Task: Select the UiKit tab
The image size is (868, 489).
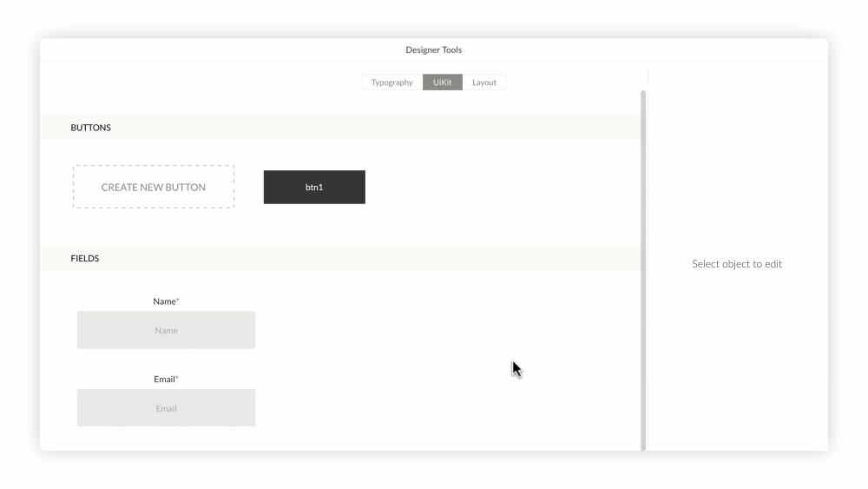Action: (443, 83)
